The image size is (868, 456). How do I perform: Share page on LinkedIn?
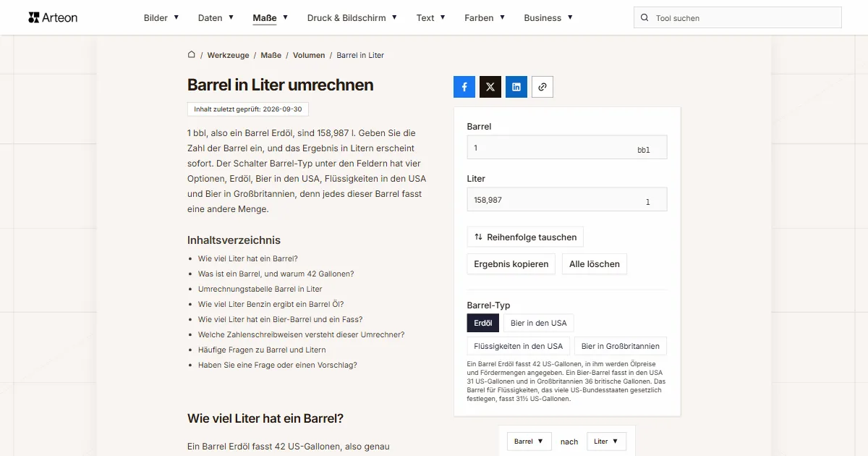pos(516,87)
